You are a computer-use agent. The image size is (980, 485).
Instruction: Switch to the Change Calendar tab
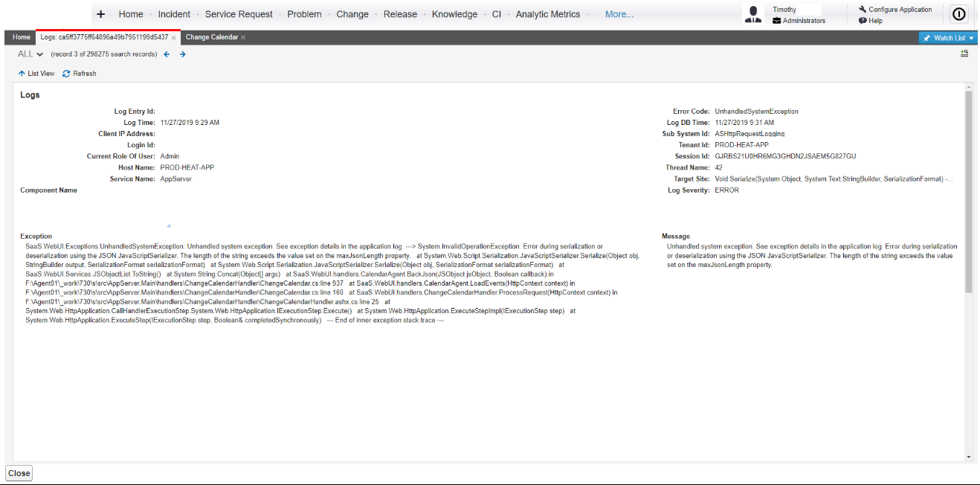click(x=213, y=36)
